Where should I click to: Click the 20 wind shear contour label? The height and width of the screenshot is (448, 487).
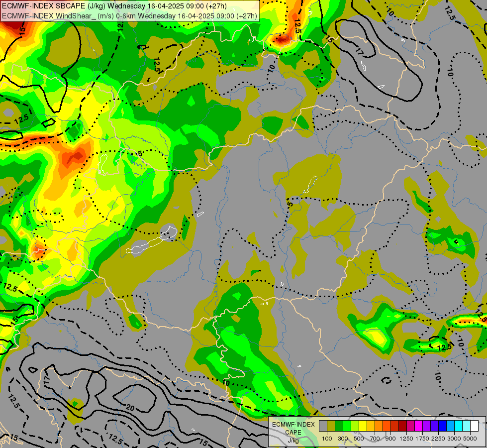pos(130,408)
